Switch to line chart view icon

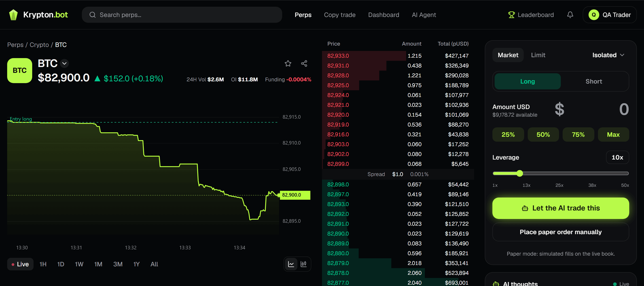[291, 264]
